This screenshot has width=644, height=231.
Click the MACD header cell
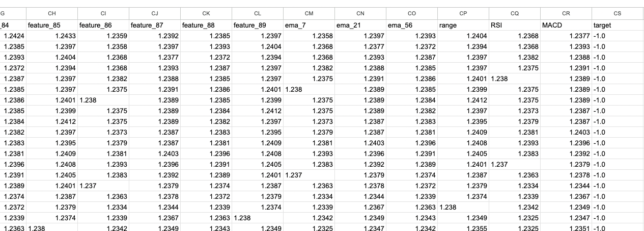(x=566, y=24)
